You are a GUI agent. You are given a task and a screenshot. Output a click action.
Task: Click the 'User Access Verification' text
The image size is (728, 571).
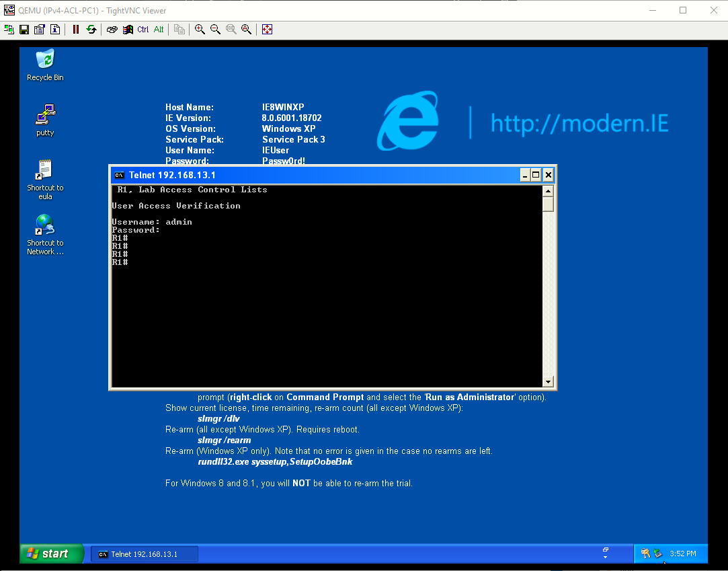pyautogui.click(x=176, y=206)
